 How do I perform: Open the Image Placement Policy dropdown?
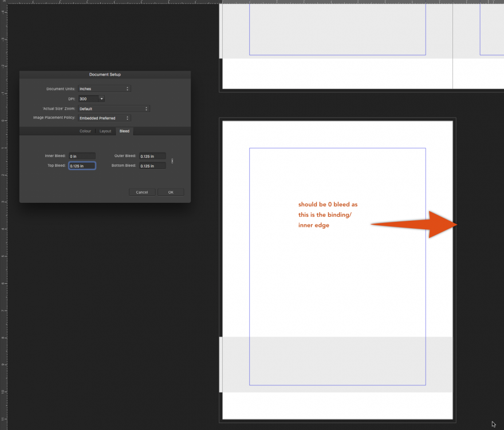[x=104, y=118]
